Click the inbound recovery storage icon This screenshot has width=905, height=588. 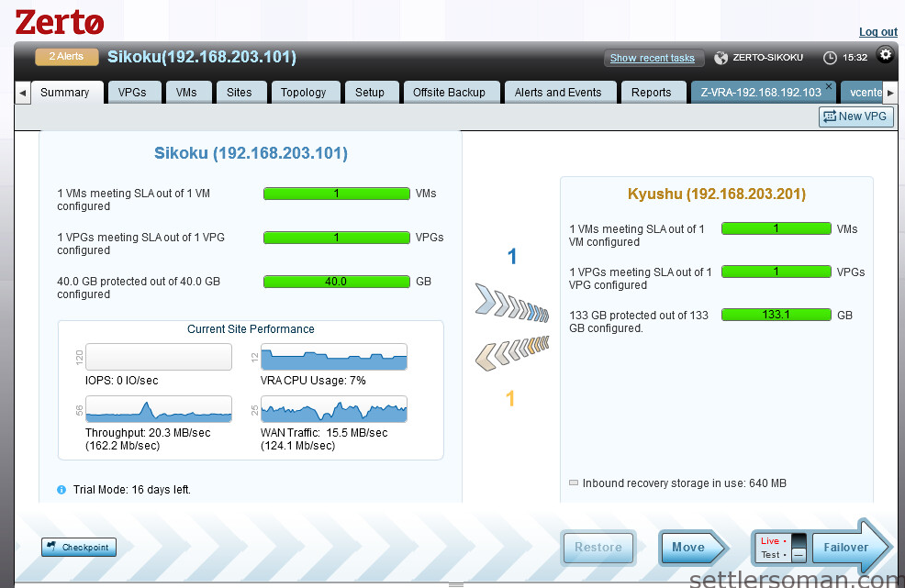574,483
